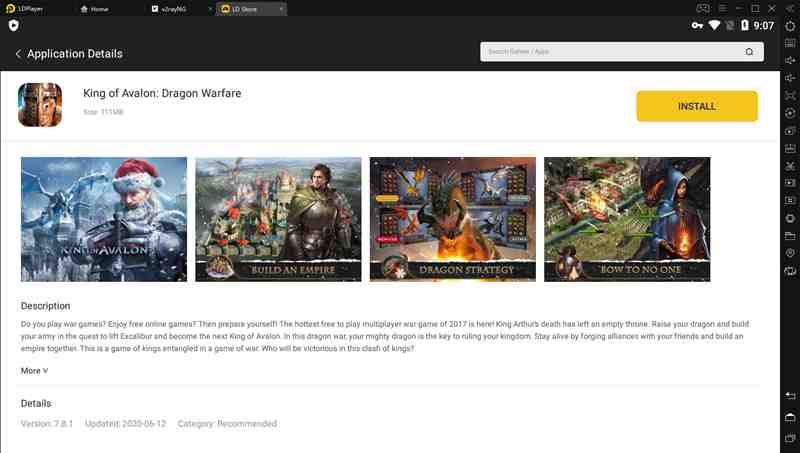Click the Category: Recommended text
The width and height of the screenshot is (800, 453).
tap(227, 424)
